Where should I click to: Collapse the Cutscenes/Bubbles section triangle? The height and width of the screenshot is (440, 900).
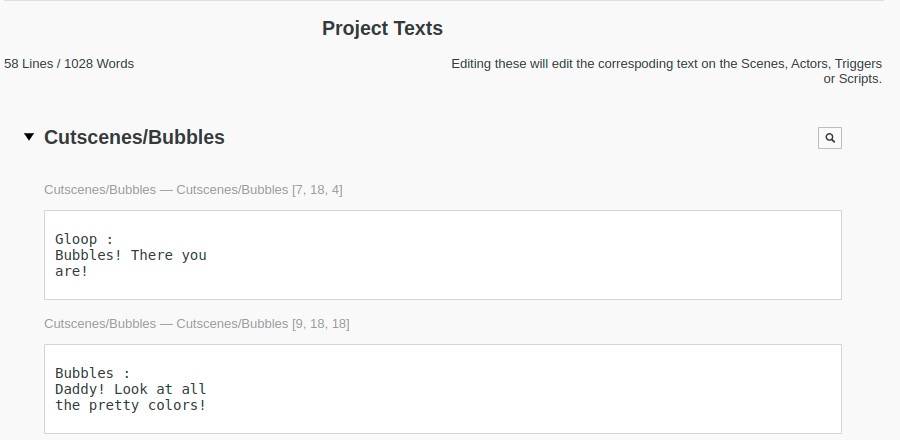(x=29, y=137)
